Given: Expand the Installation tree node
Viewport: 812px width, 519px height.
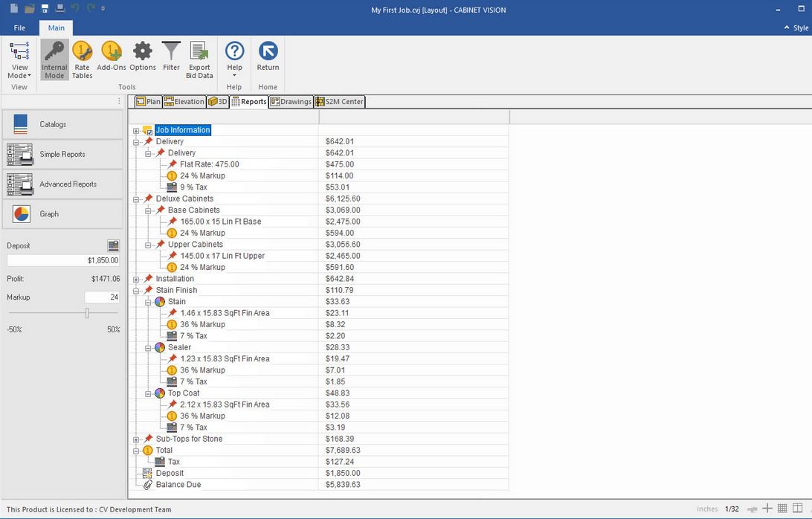Looking at the screenshot, I should pos(137,279).
